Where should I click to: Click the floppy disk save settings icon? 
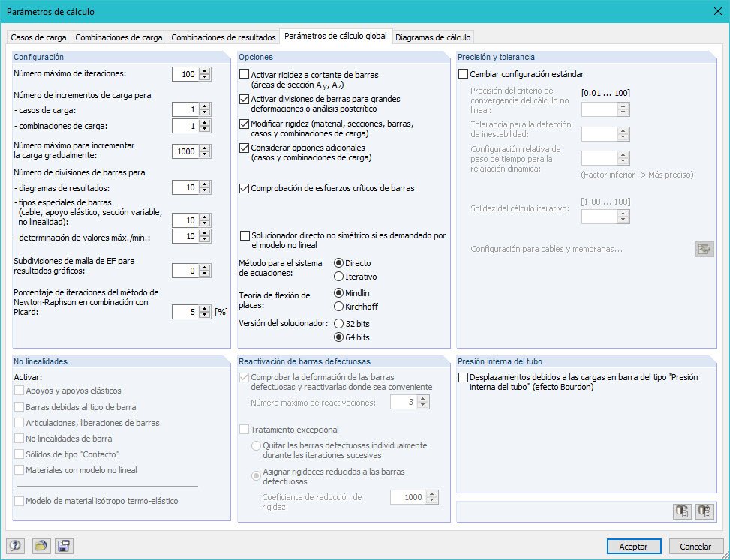click(64, 546)
